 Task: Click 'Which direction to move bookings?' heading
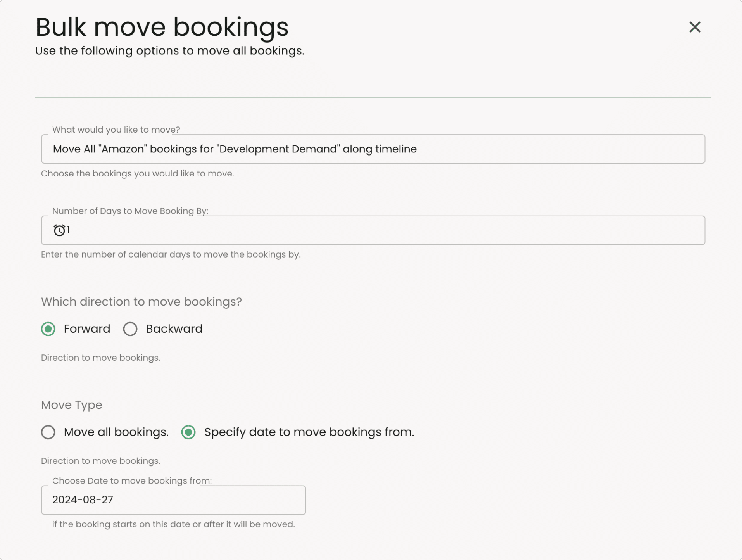(141, 302)
